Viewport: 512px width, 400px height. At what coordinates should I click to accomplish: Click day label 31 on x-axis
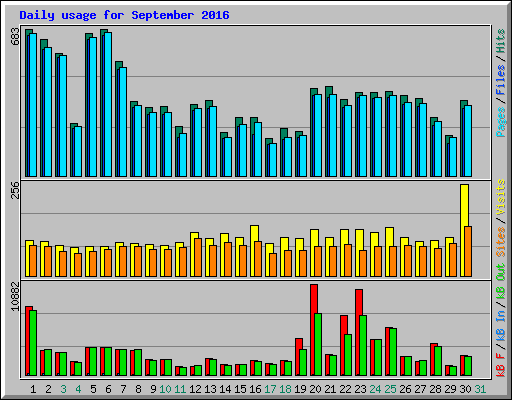pos(480,389)
